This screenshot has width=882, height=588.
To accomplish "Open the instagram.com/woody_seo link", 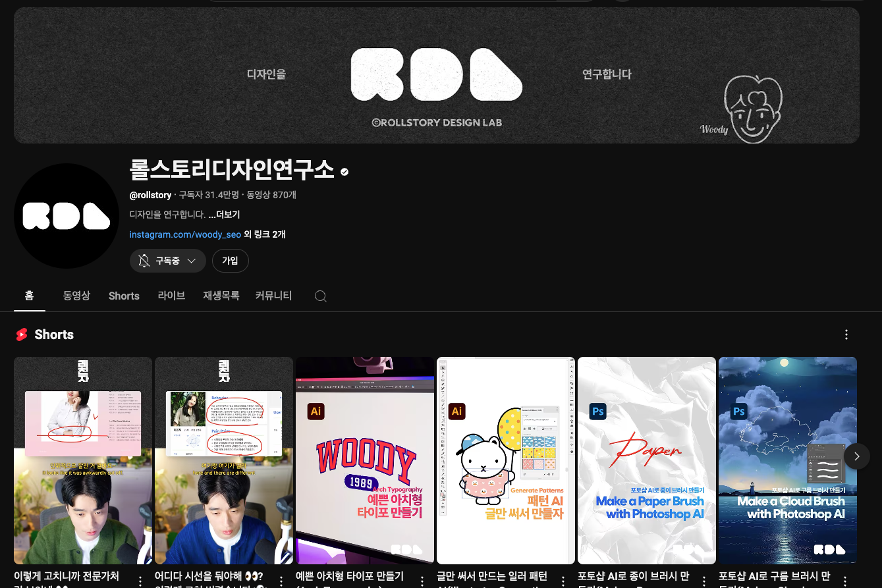I will point(185,234).
